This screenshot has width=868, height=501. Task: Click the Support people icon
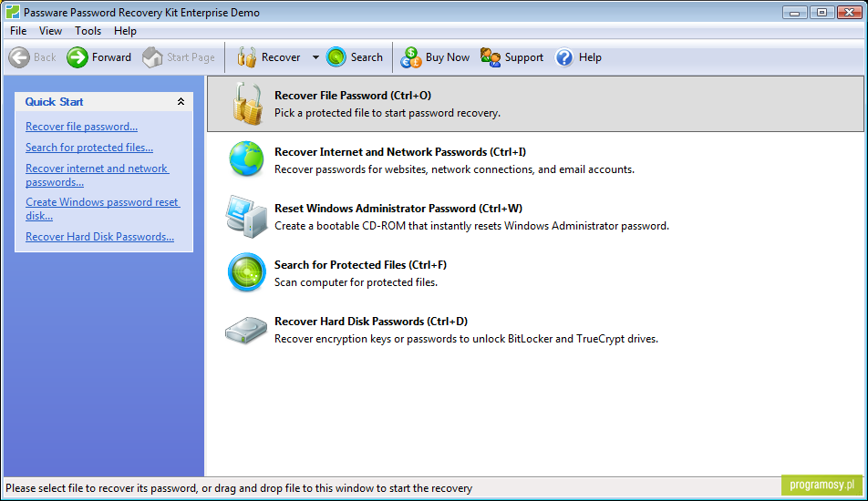490,57
